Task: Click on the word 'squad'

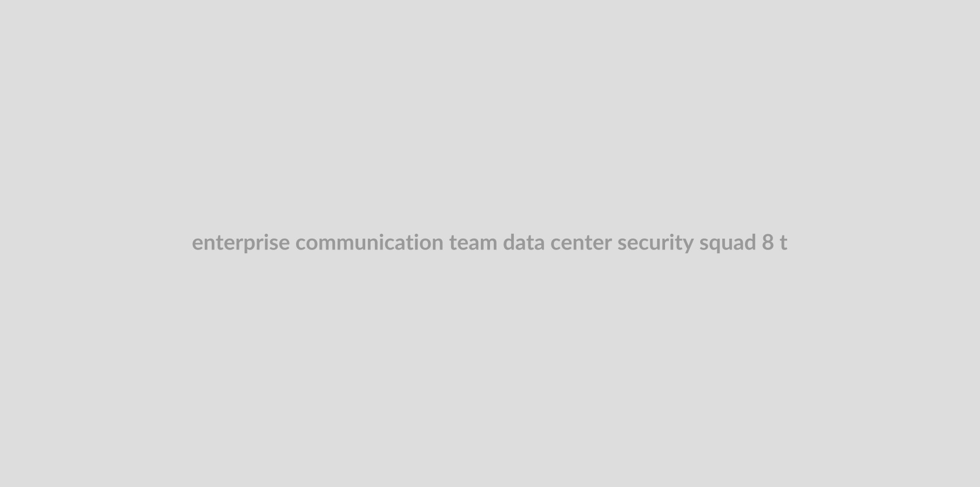Action: [728, 243]
